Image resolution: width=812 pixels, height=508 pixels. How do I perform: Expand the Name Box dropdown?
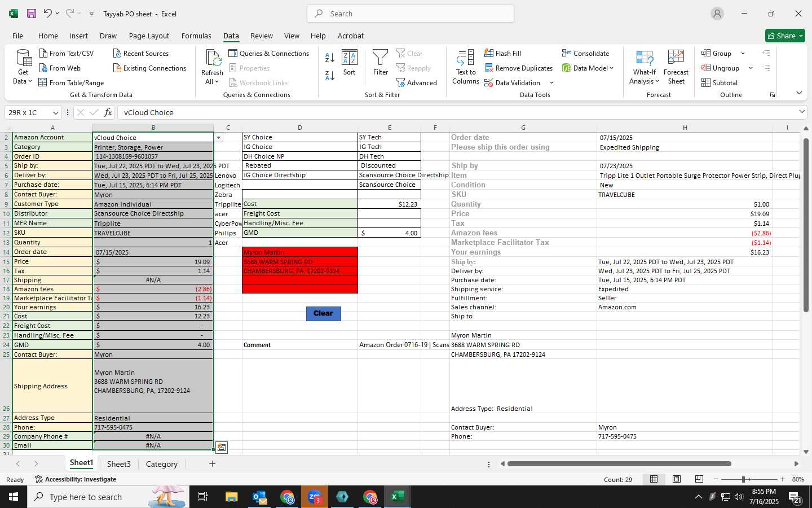[x=55, y=112]
